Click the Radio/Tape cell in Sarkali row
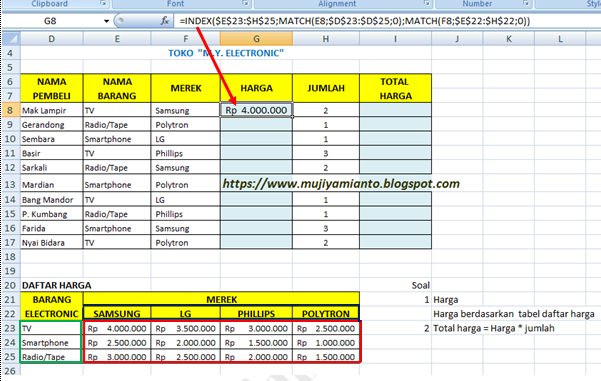Image resolution: width=601 pixels, height=381 pixels. 117,168
